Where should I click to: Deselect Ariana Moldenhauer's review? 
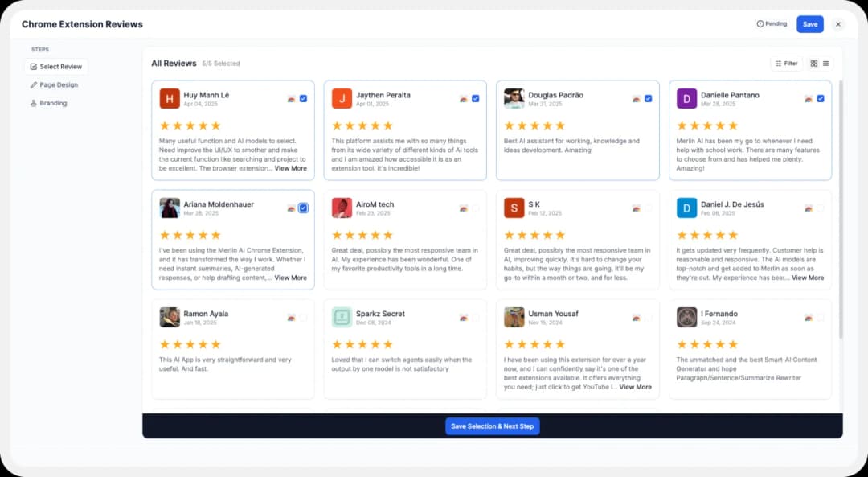[303, 208]
